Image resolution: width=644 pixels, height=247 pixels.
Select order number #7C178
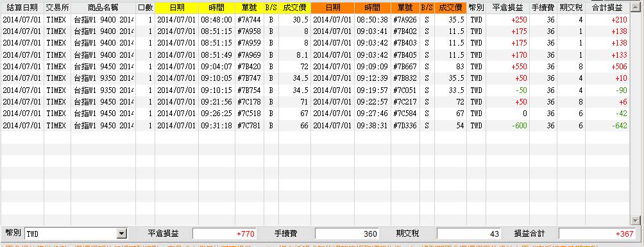(249, 101)
